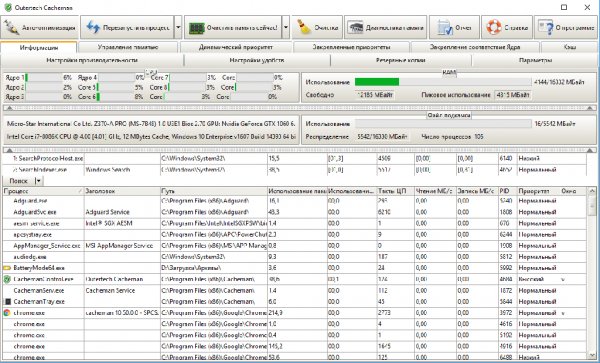Click the report (Отчет) document icon

coord(445,28)
